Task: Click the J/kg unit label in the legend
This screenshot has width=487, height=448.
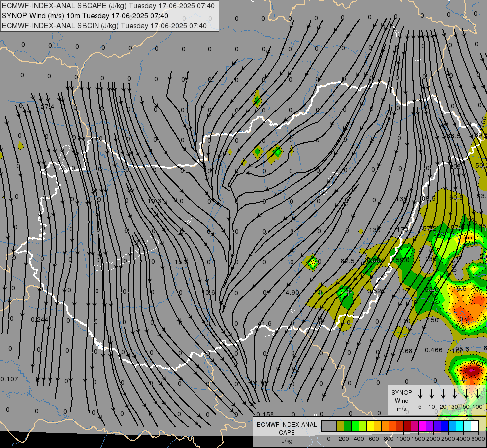Action: click(287, 441)
